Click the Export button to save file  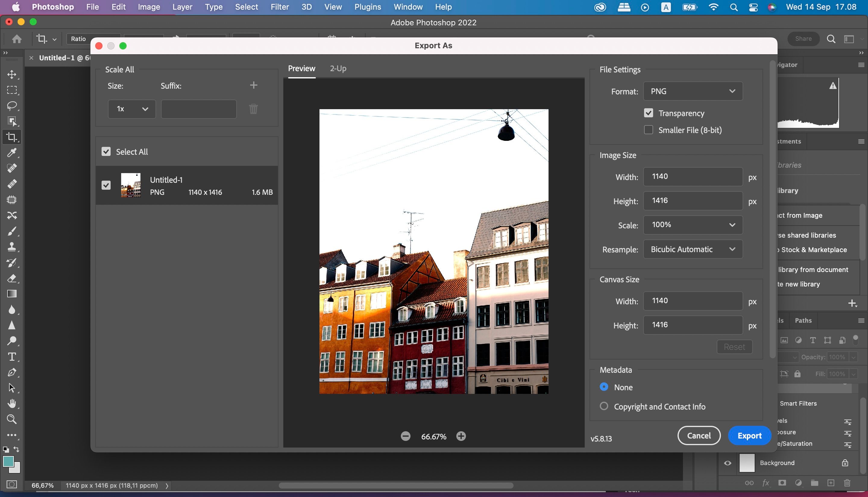coord(750,435)
